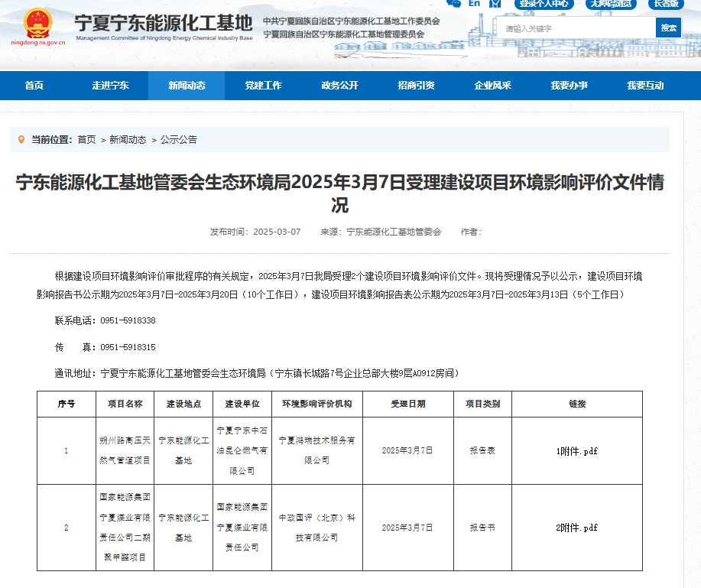
Task: Open the 无障碍浏览 accessibility mode
Action: coord(611,4)
